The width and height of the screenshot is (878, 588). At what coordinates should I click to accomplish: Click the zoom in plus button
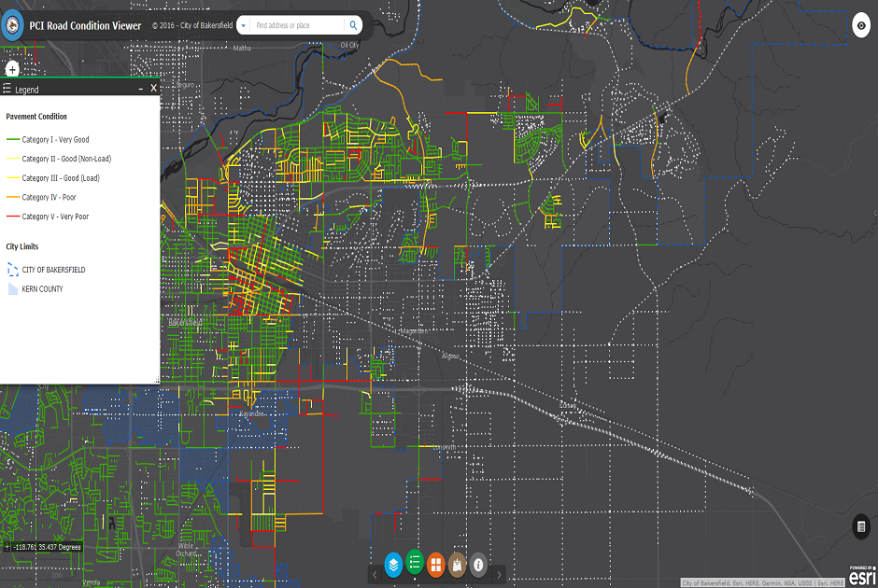(12, 69)
